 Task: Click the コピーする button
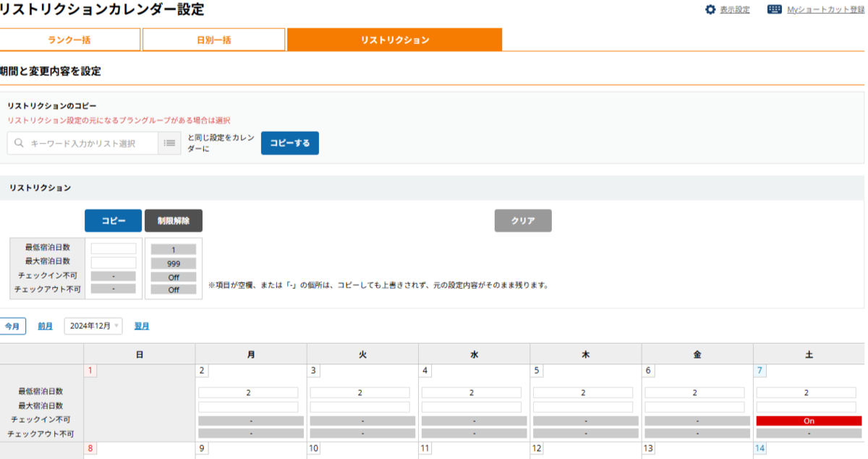[290, 143]
